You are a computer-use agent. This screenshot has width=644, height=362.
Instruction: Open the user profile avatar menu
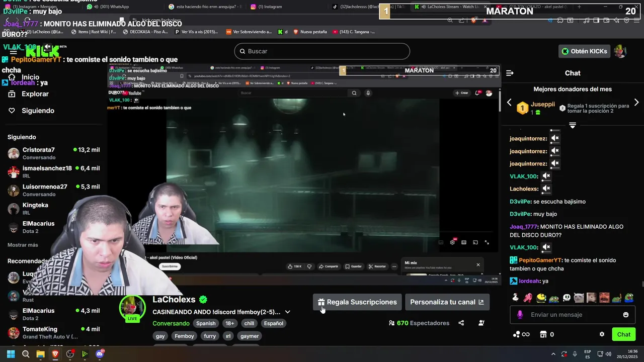click(620, 51)
